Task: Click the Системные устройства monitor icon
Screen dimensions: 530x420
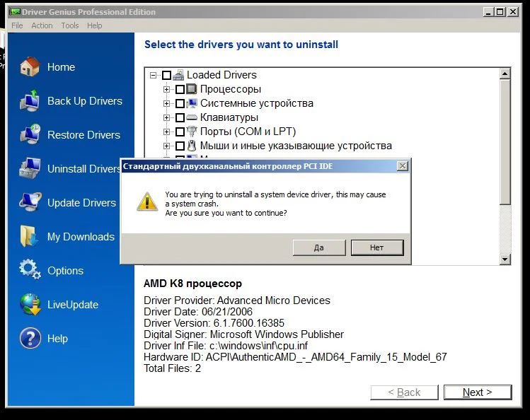Action: tap(192, 103)
